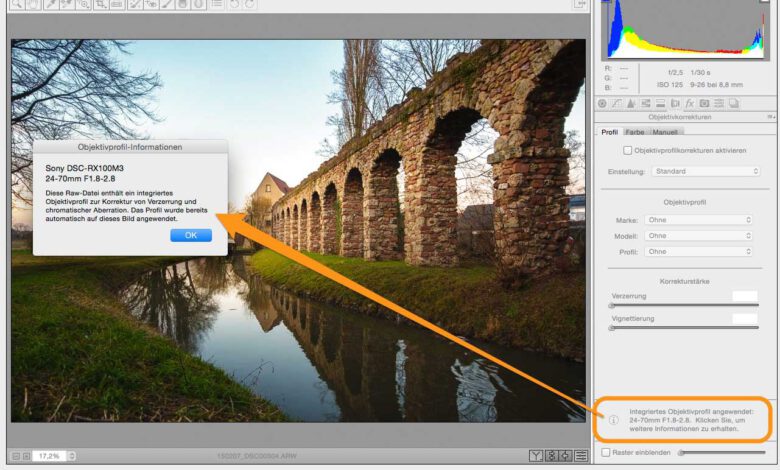Expand the Marke dropdown

pyautogui.click(x=698, y=220)
